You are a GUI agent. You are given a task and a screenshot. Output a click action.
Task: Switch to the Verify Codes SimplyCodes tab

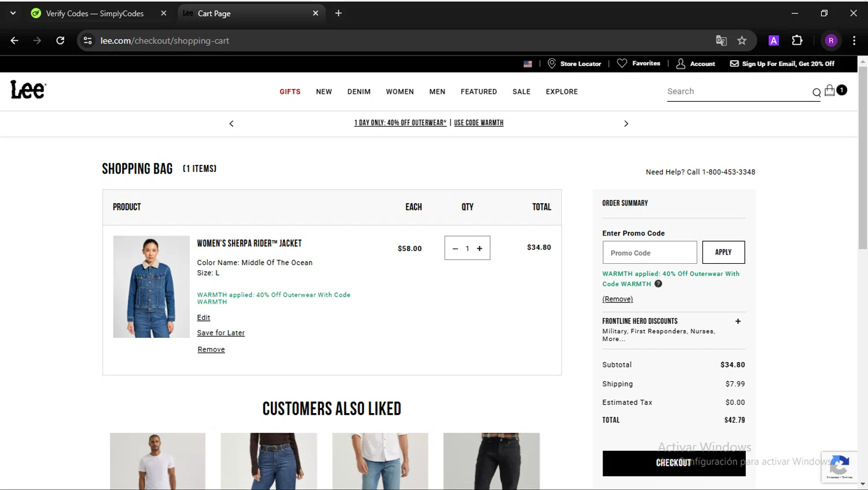pos(95,13)
